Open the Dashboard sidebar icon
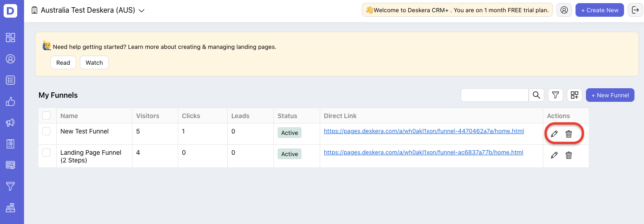 10,38
